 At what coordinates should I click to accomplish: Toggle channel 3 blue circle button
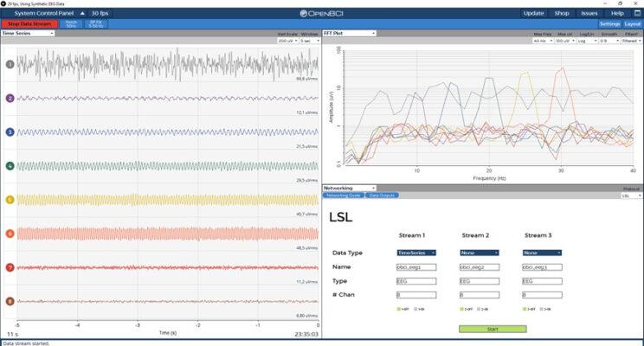coord(10,131)
